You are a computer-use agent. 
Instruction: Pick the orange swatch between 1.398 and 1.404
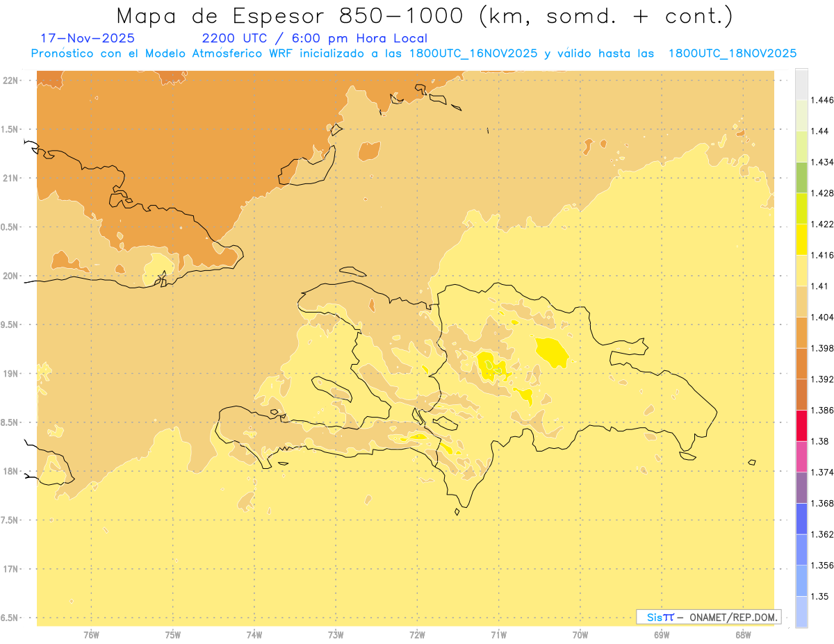coord(801,332)
